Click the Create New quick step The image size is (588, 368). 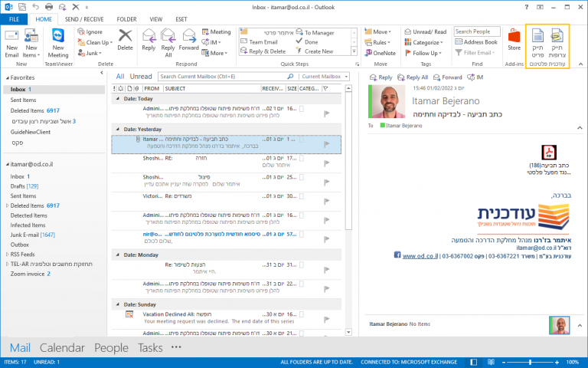315,51
